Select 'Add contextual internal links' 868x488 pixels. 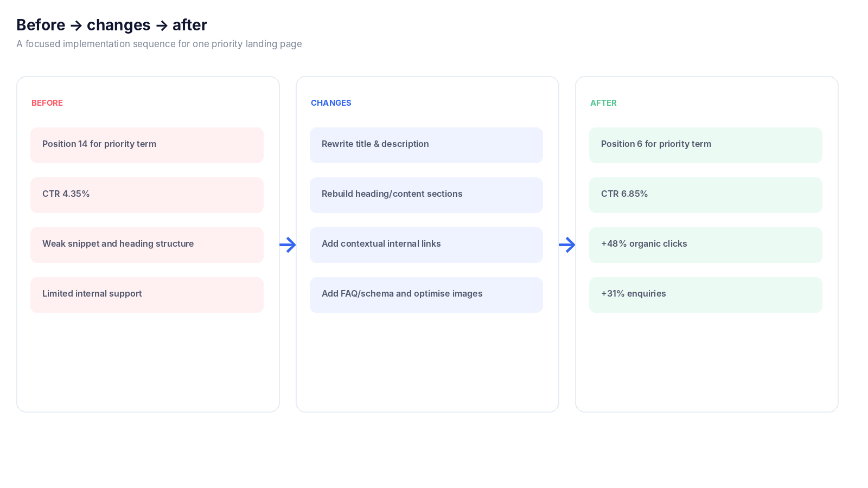click(426, 245)
